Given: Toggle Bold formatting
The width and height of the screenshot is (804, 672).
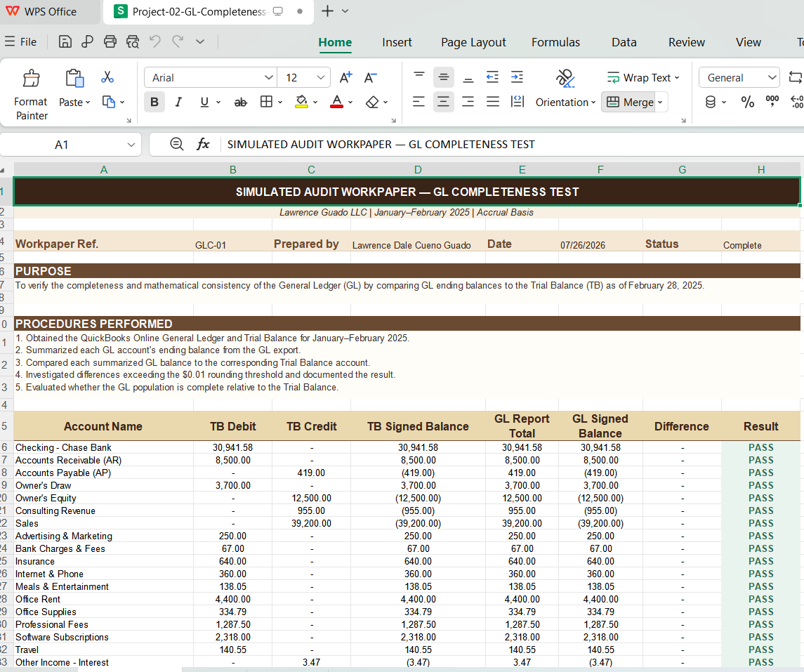Looking at the screenshot, I should point(154,102).
